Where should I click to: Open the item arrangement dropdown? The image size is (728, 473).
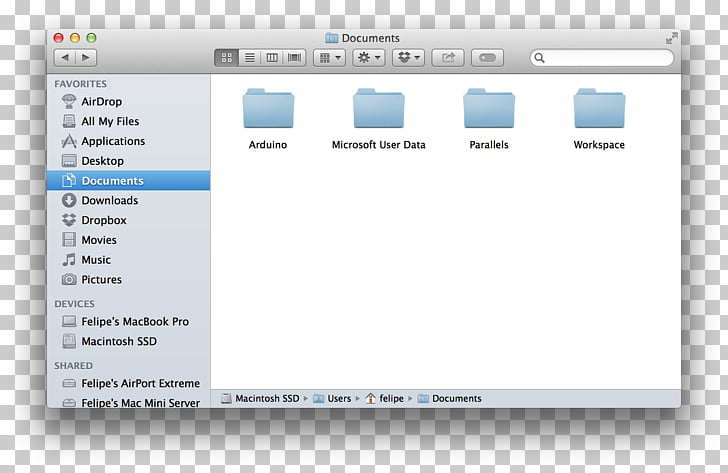(329, 58)
